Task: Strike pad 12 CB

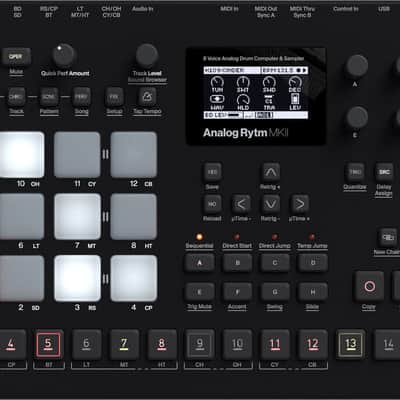Action: 134,155
